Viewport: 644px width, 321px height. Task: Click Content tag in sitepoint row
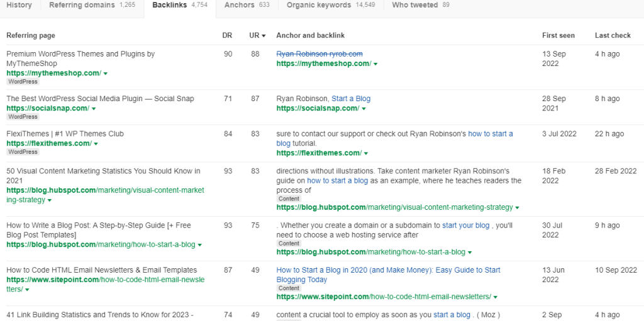coord(289,288)
